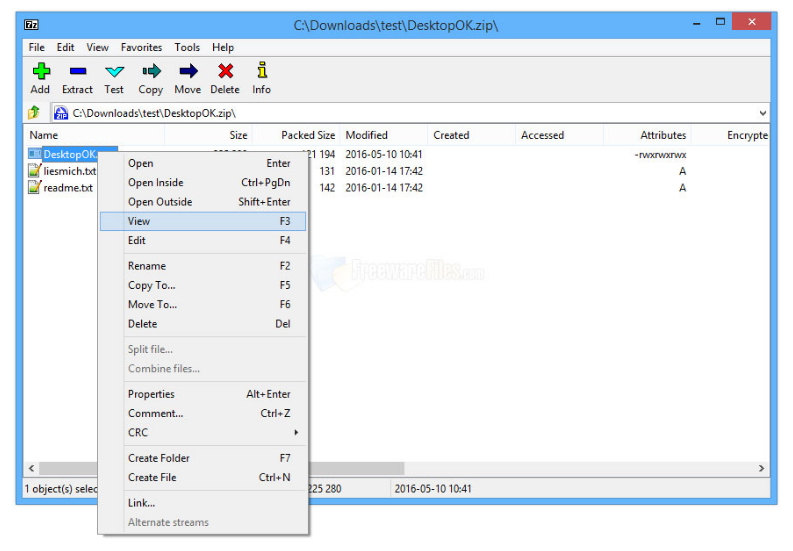This screenshot has height=551, width=793.
Task: Expand the address bar path dropdown
Action: pyautogui.click(x=762, y=113)
